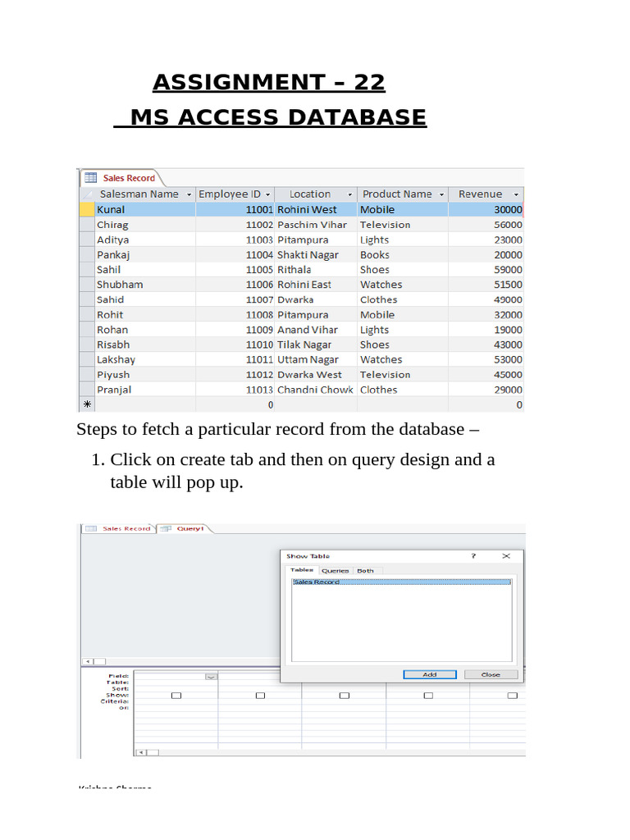
Task: Open the Salesman Name column dropdown
Action: (189, 194)
